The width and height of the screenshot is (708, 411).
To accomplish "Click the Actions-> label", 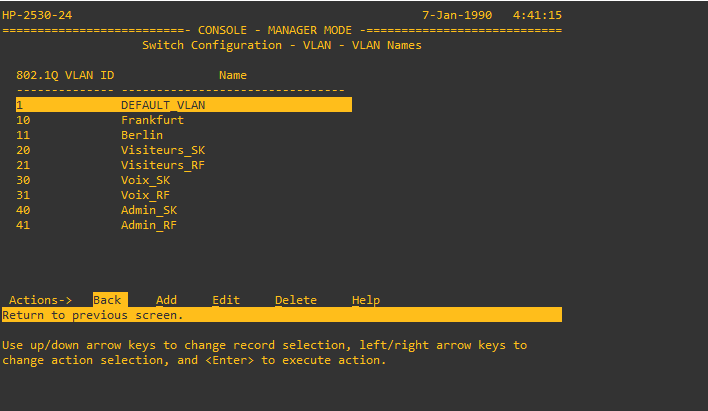I will 40,300.
